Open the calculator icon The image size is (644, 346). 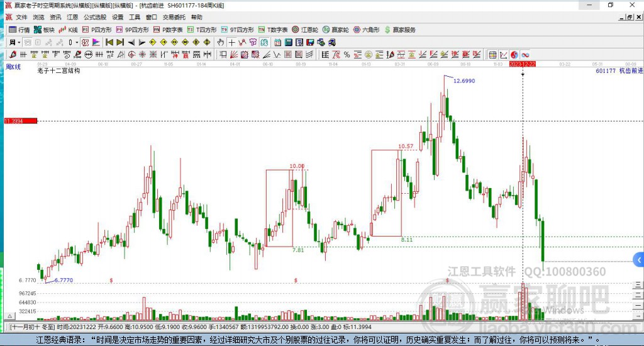tap(288, 42)
